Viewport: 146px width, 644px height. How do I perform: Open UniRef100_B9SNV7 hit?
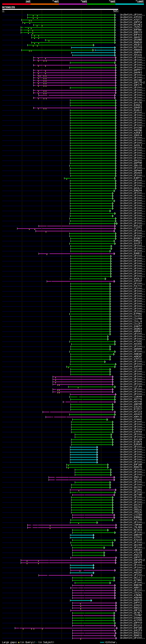[x=131, y=238]
